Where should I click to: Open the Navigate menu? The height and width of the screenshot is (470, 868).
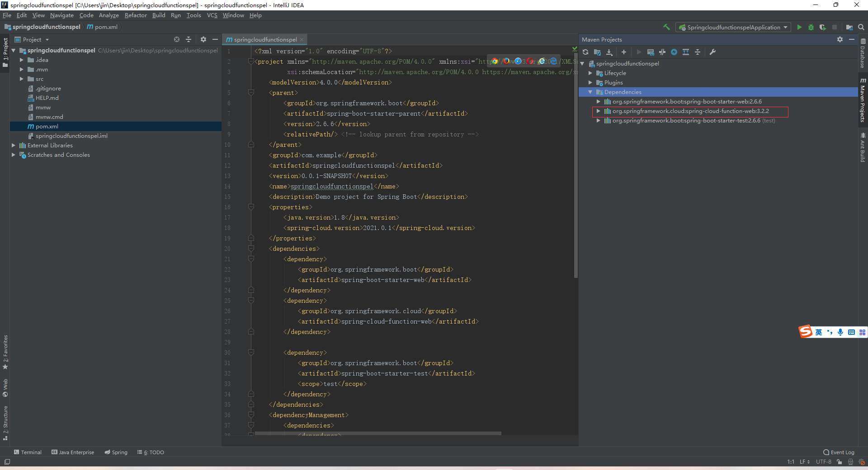click(x=62, y=15)
